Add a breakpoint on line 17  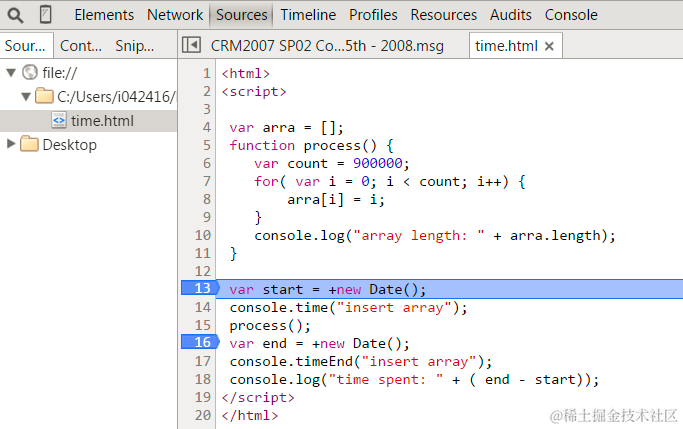point(203,361)
